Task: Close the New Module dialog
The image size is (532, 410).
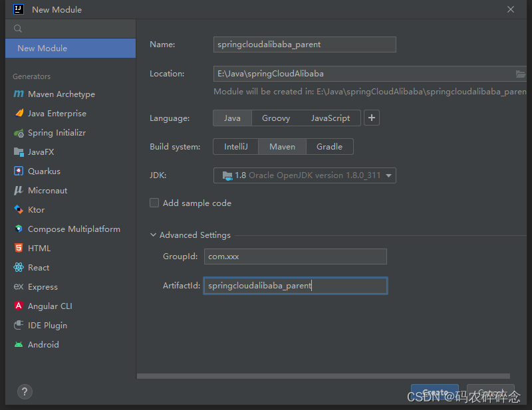Action: tap(511, 9)
